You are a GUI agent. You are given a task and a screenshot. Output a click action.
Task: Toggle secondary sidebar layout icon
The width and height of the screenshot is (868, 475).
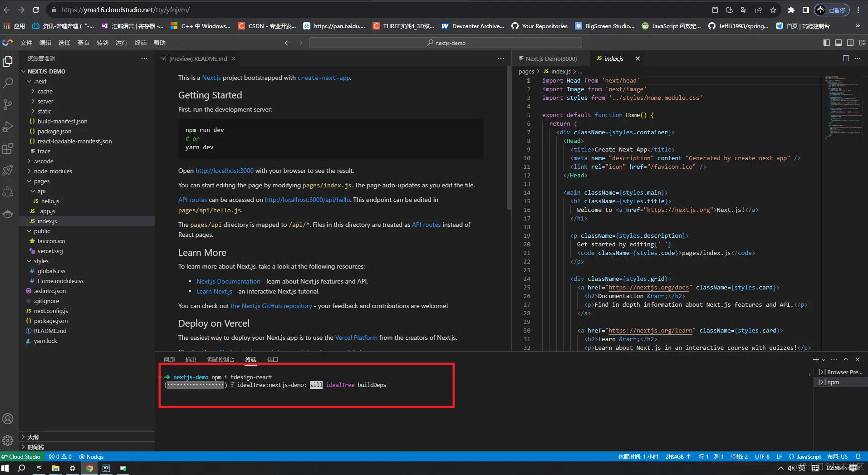click(850, 43)
